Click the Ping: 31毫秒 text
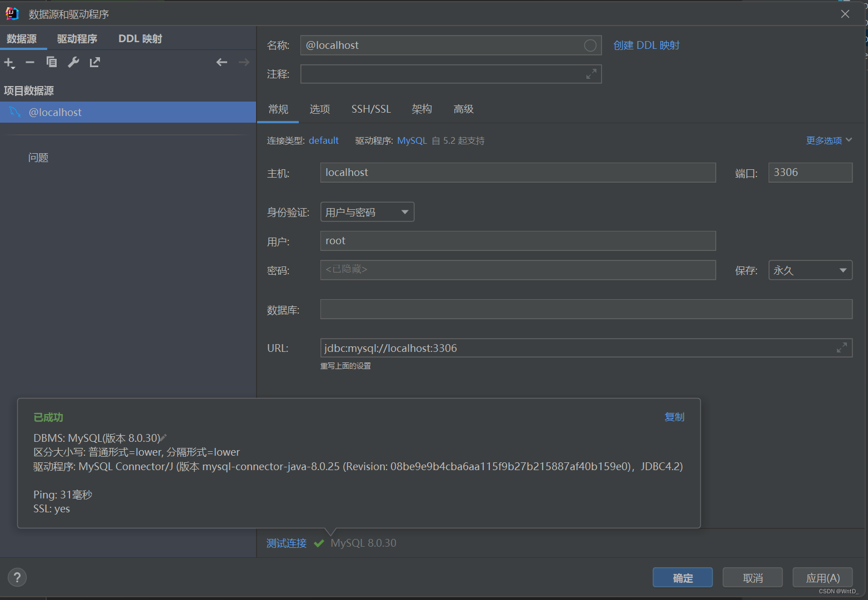The width and height of the screenshot is (868, 600). tap(63, 495)
